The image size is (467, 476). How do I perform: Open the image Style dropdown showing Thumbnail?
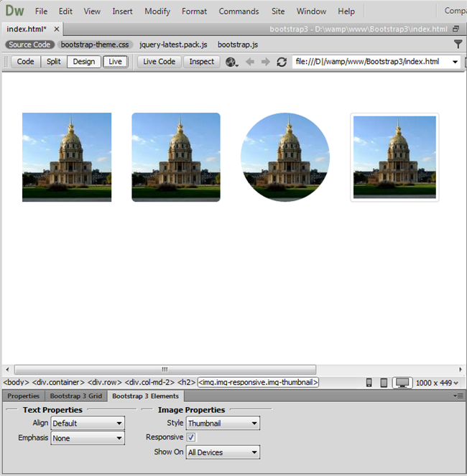(223, 423)
